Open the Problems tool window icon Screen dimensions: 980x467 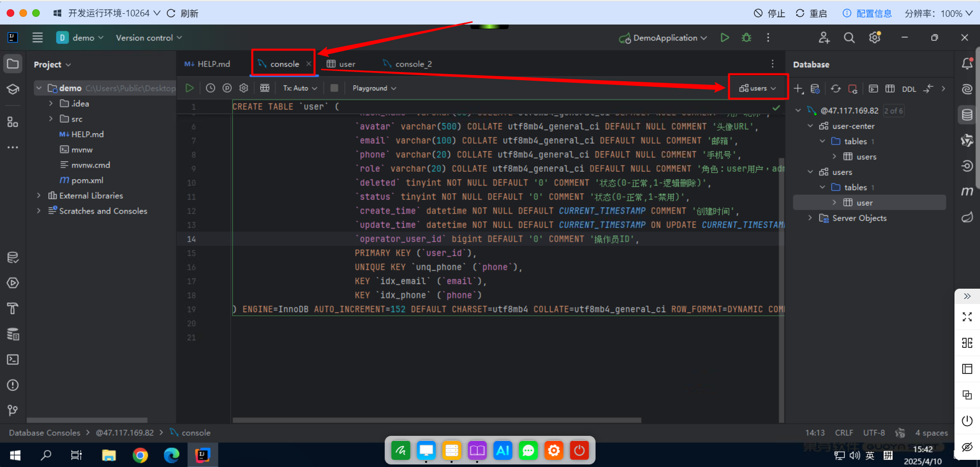coord(13,385)
